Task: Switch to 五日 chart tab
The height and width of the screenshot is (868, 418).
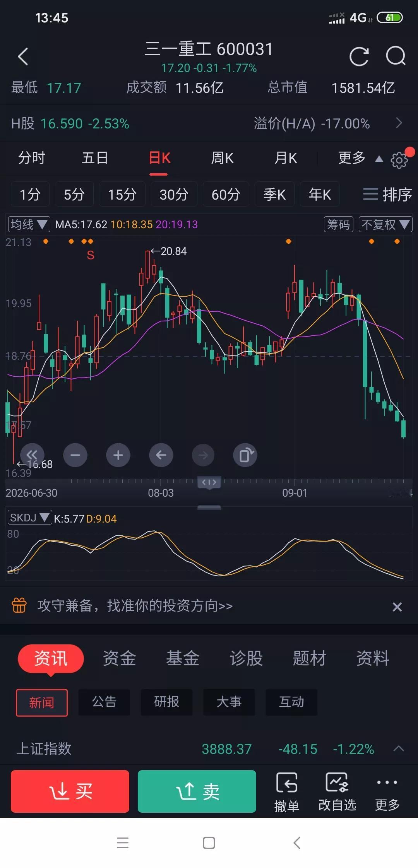Action: tap(95, 158)
